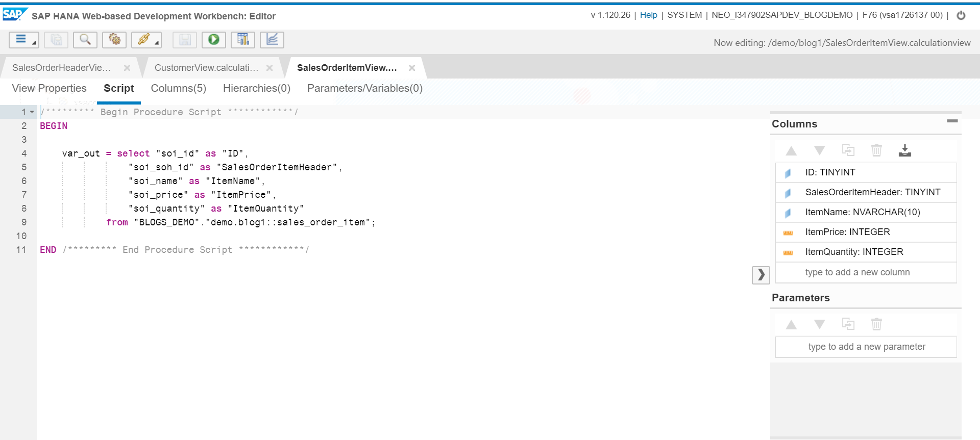This screenshot has width=980, height=440.
Task: Open the hamburger menu dropdown in toolbar
Action: [23, 40]
